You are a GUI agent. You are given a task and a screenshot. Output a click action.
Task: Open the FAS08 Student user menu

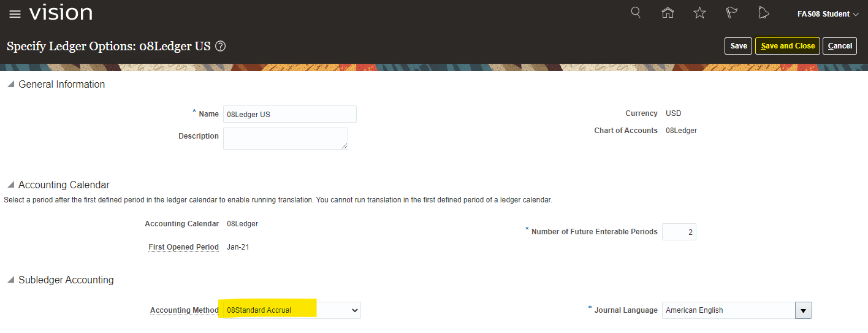coord(828,13)
